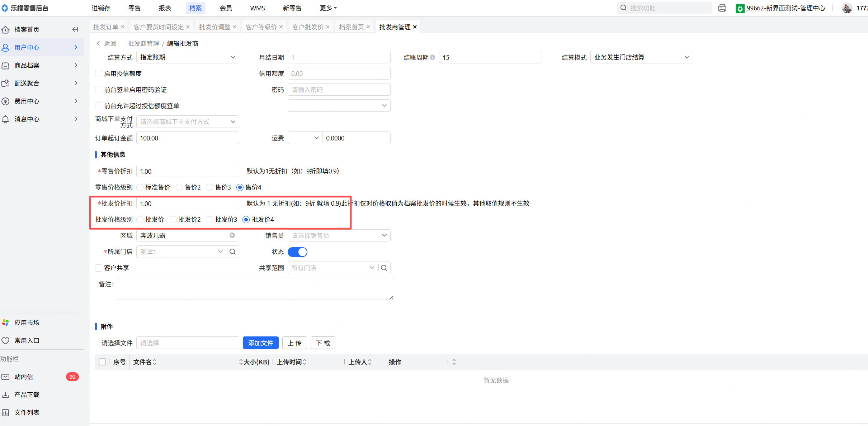Screen dimensions: 868x426
Task: Click 应用市场 colorful icon in sidebar
Action: [x=6, y=322]
